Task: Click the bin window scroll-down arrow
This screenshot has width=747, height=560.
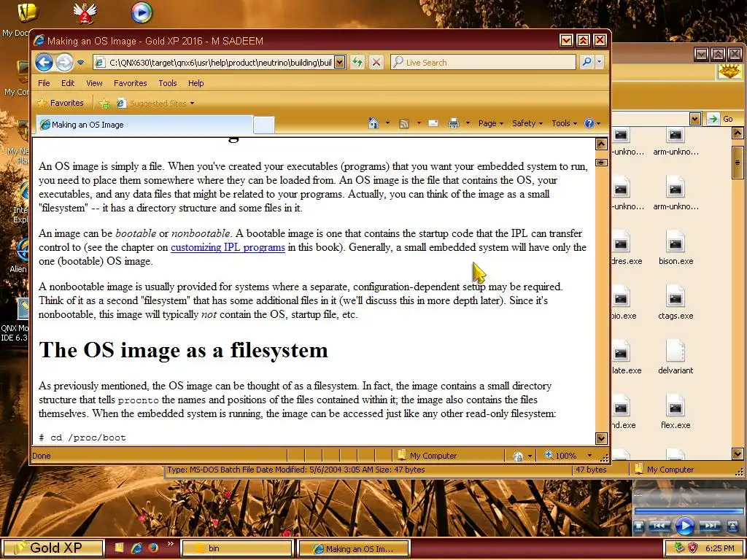Action: [x=738, y=454]
